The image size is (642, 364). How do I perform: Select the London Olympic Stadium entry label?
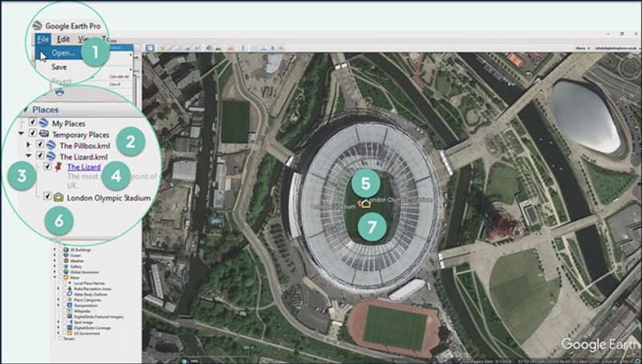click(108, 197)
